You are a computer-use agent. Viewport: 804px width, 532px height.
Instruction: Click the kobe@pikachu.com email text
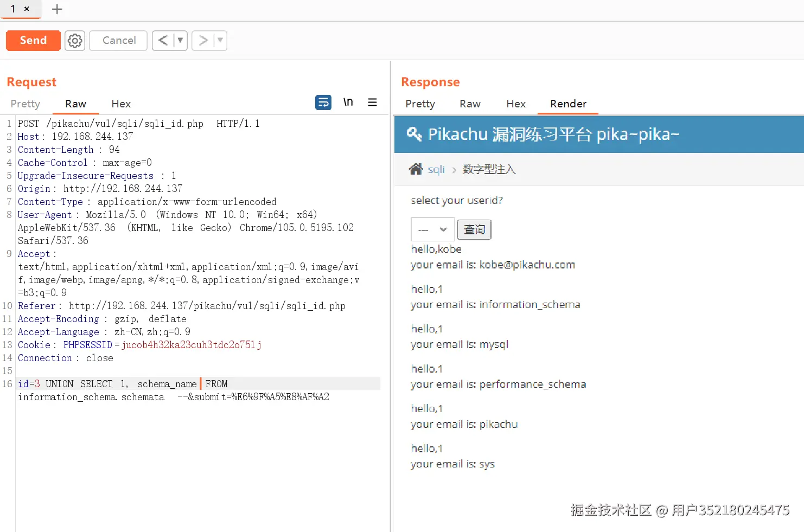click(x=527, y=265)
